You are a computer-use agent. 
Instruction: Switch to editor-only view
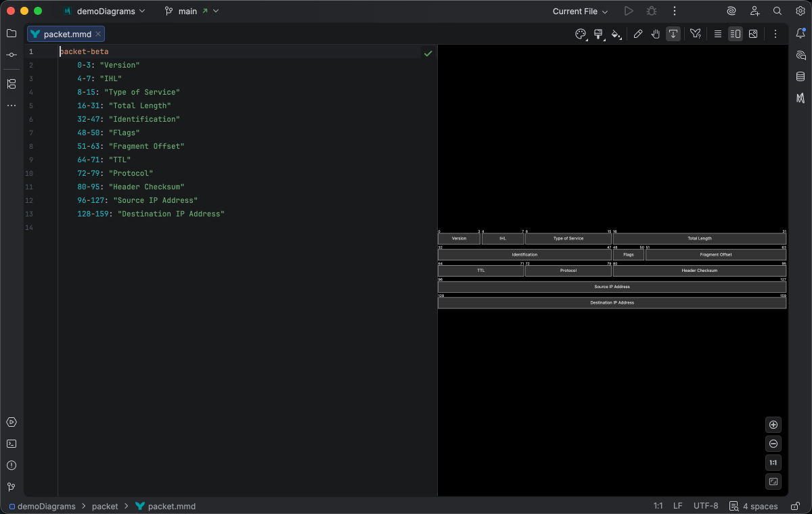click(x=718, y=34)
